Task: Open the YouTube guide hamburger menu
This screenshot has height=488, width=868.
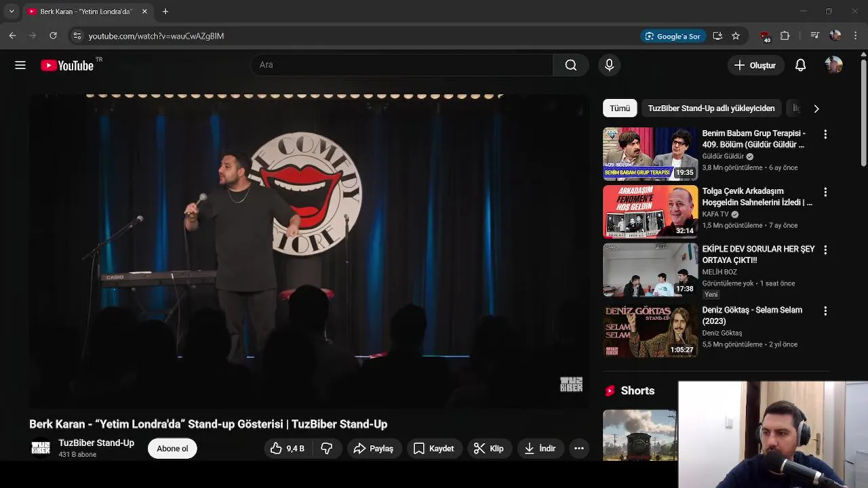Action: [20, 65]
